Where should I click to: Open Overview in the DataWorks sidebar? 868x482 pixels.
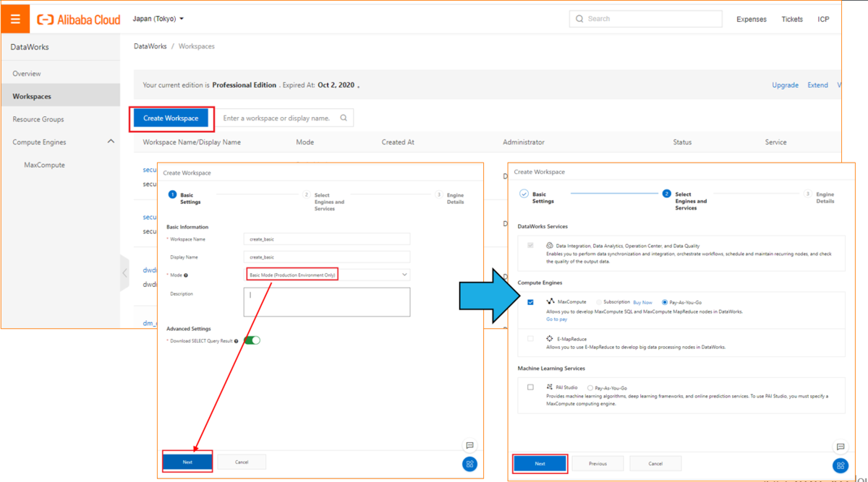(27, 74)
